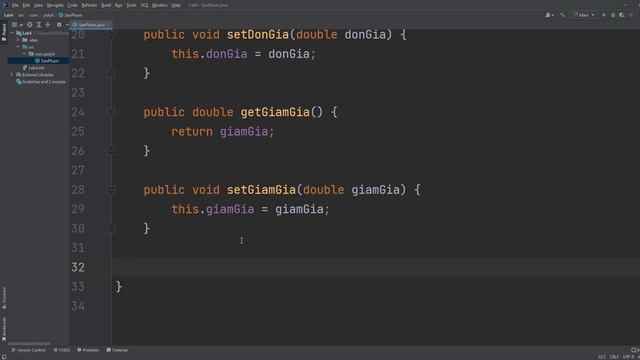Screen dimensions: 640x360
Task: Fold the setGiamGia method at line 28
Action: (x=111, y=190)
